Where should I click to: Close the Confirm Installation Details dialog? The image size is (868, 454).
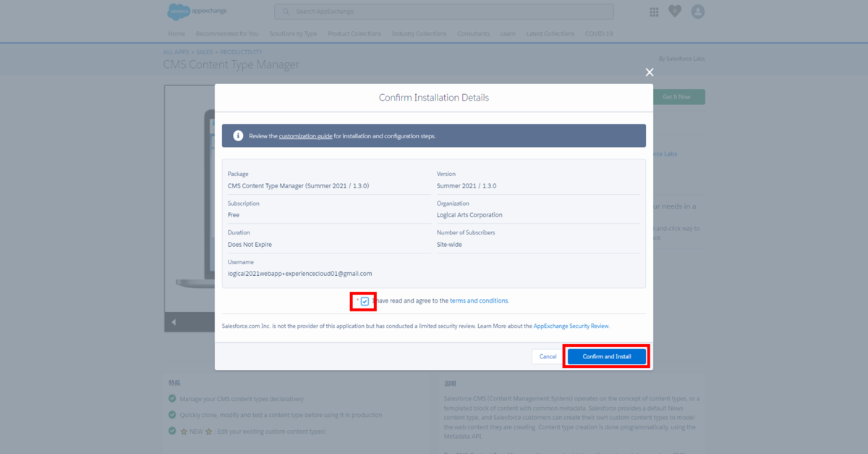pos(650,72)
